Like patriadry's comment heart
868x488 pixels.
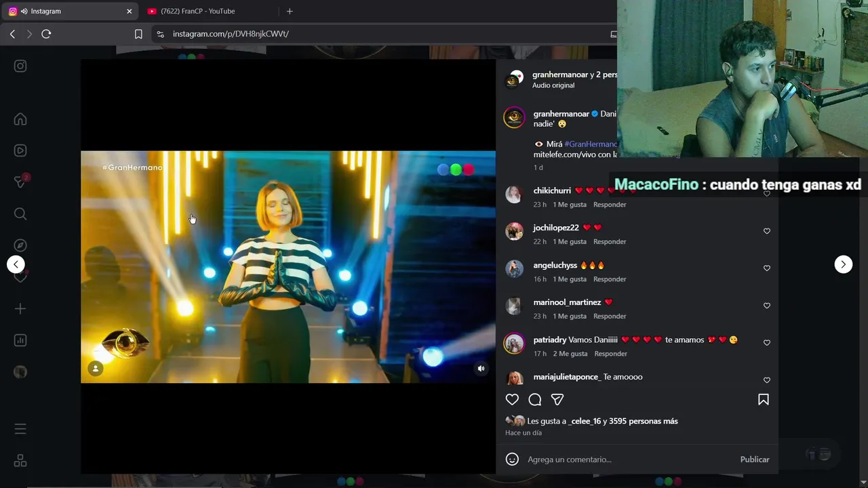[767, 343]
